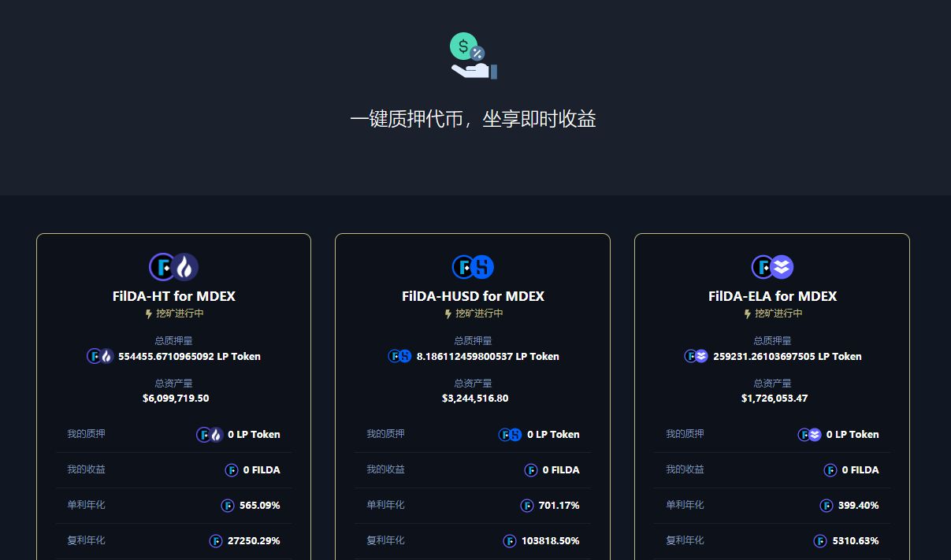Image resolution: width=951 pixels, height=560 pixels.
Task: Click 单利年化 label in FilDA-ELA card
Action: [685, 505]
